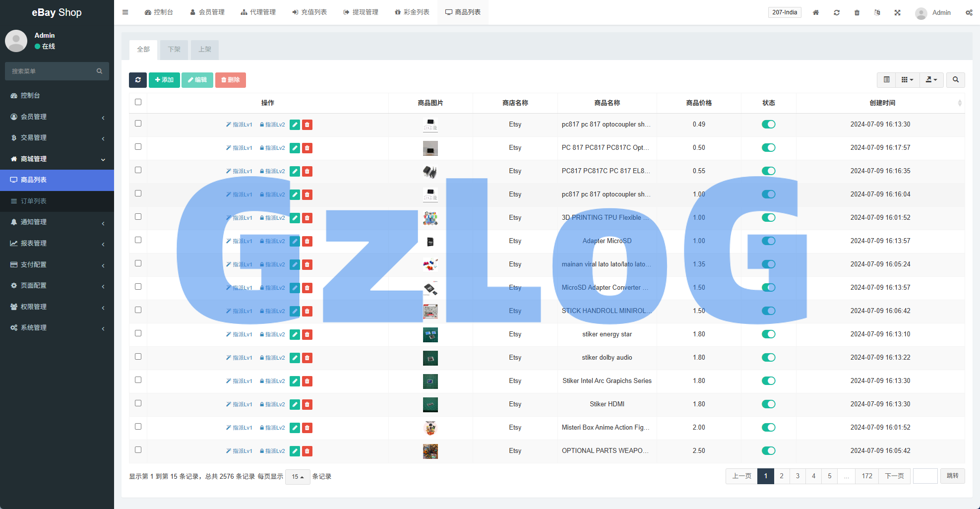Toggle the hamburger sidebar menu icon

pos(125,12)
